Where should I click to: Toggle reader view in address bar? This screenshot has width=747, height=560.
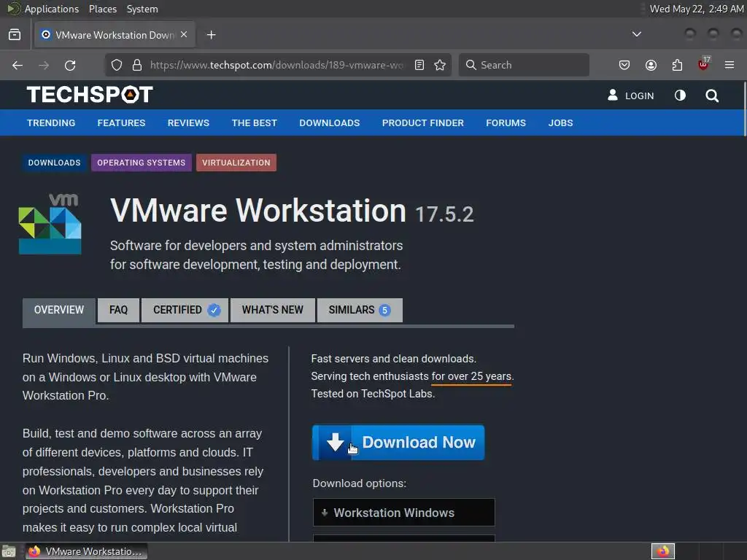(x=419, y=65)
